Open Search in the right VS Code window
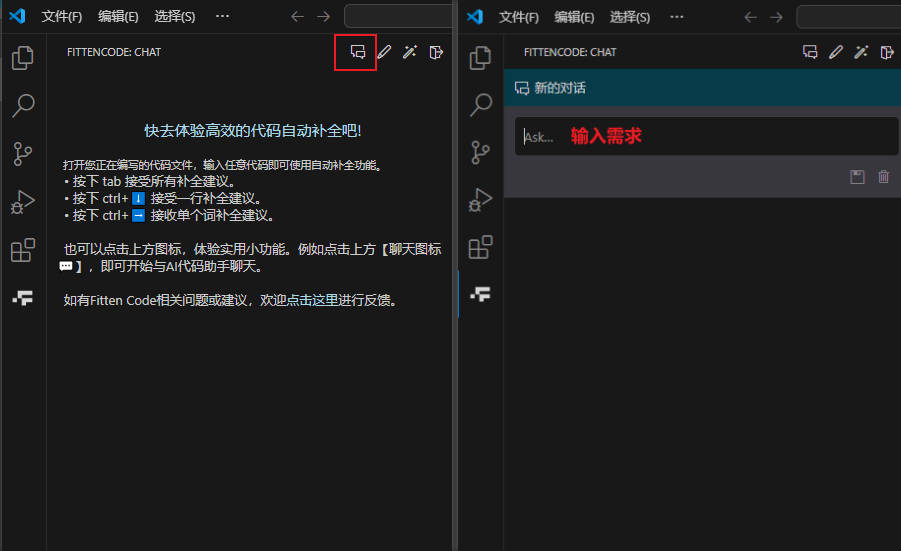Viewport: 901px width, 551px height. coord(481,105)
